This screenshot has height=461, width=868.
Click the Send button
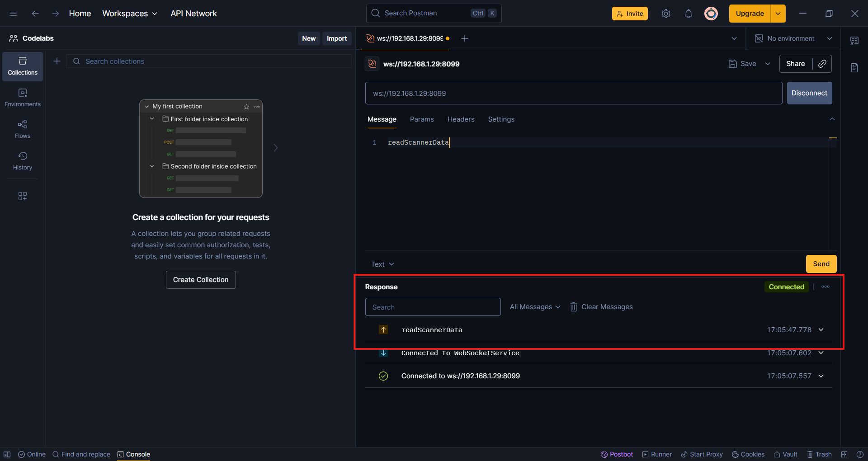[x=821, y=264]
